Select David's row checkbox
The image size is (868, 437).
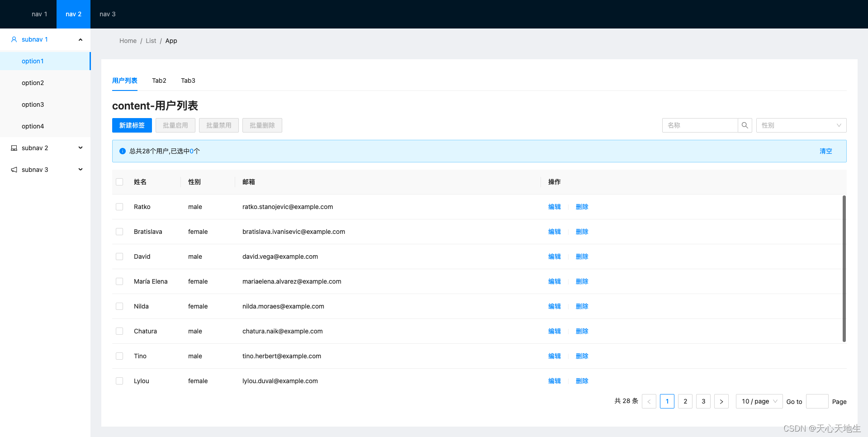(x=119, y=256)
